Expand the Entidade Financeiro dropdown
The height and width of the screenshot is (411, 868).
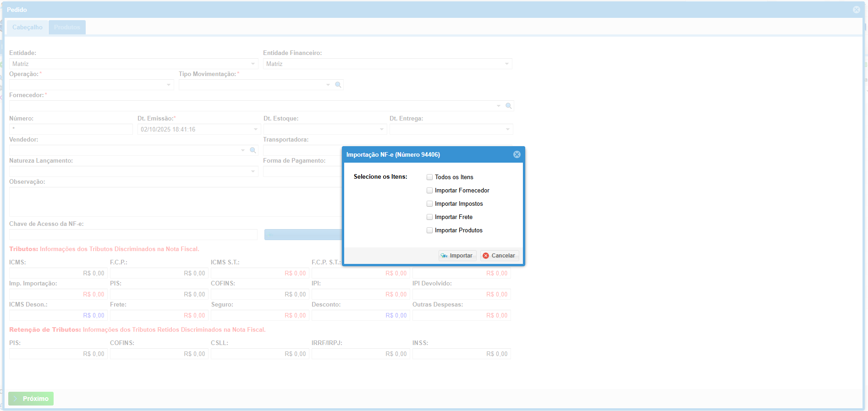tap(506, 64)
